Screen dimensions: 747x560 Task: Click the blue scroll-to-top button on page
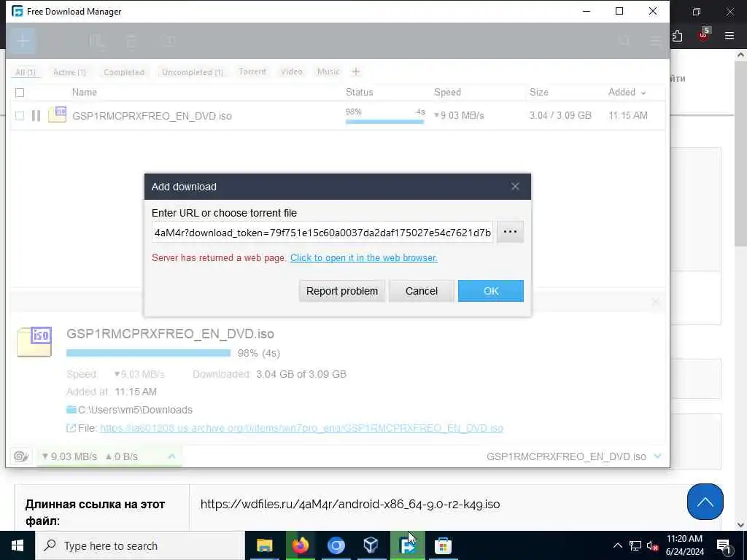[x=705, y=502]
